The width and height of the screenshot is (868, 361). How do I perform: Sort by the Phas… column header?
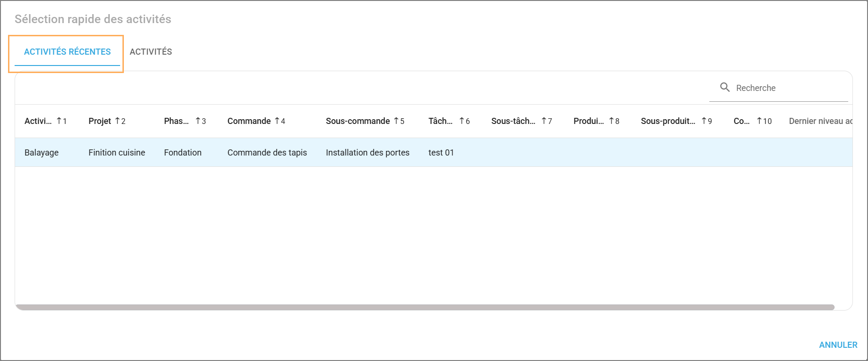[x=176, y=121]
